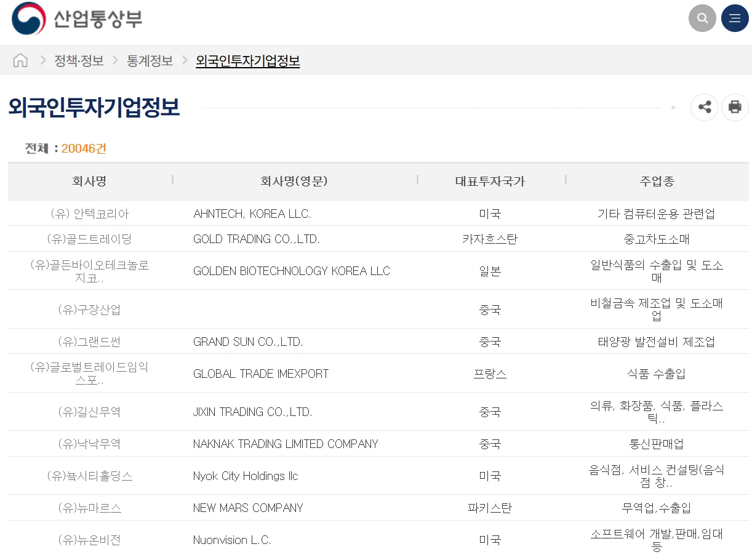The width and height of the screenshot is (752, 560).
Task: Click JIXIN TRADING CO.,LTD. cell
Action: click(252, 412)
